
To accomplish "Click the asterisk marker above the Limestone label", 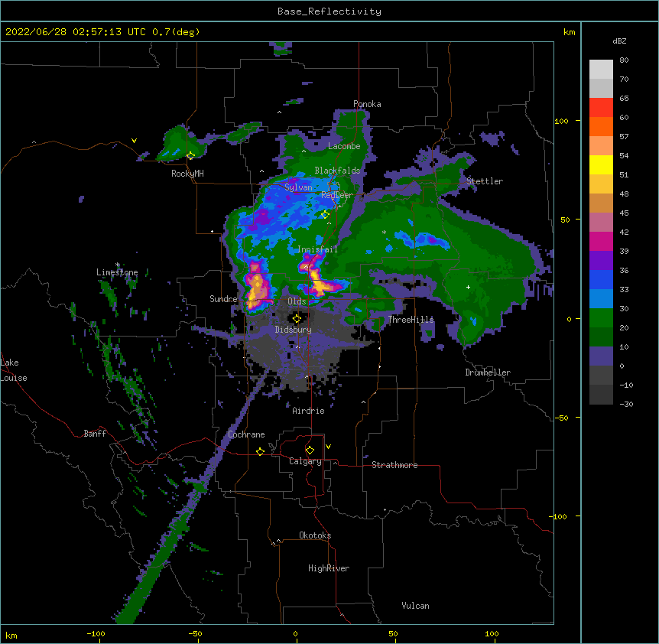I will [x=118, y=265].
